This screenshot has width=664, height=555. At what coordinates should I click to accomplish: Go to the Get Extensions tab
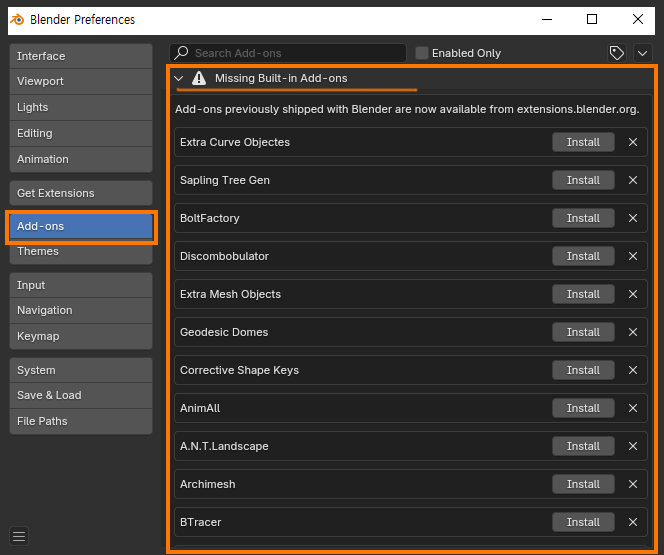pos(81,193)
